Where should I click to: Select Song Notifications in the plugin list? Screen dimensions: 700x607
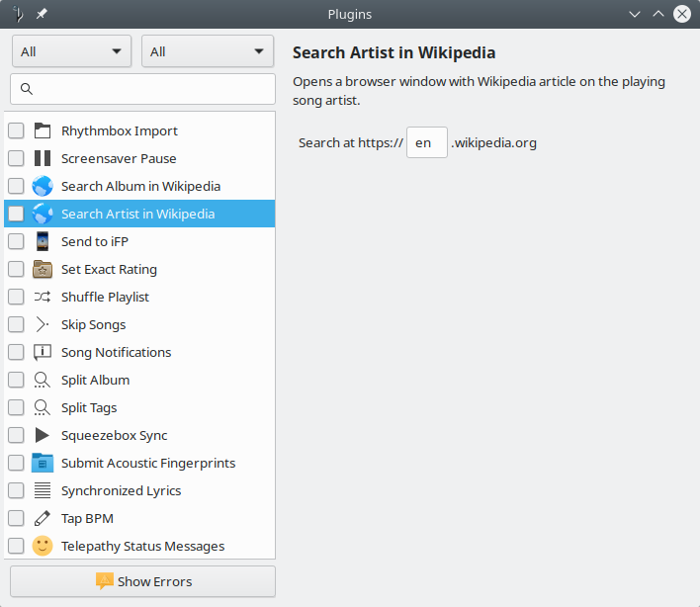[116, 352]
